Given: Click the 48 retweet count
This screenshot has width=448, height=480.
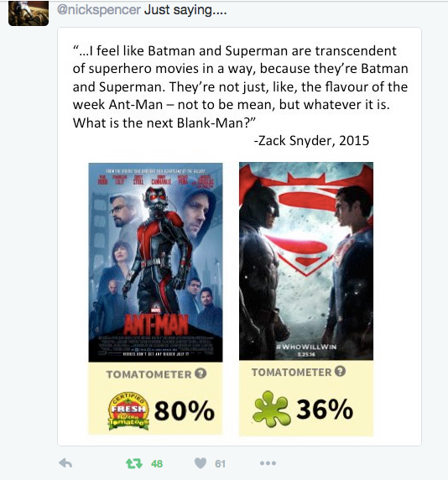Looking at the screenshot, I should (157, 464).
